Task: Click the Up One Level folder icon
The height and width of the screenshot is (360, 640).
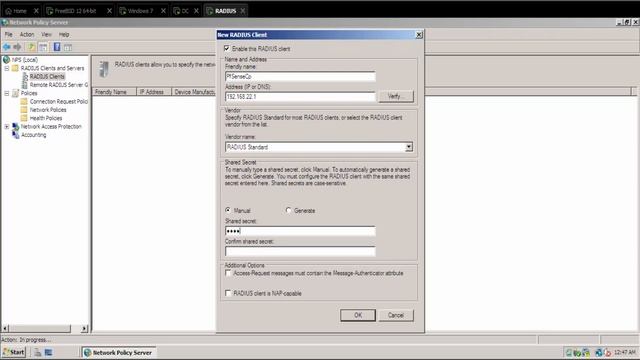Action: [31, 47]
